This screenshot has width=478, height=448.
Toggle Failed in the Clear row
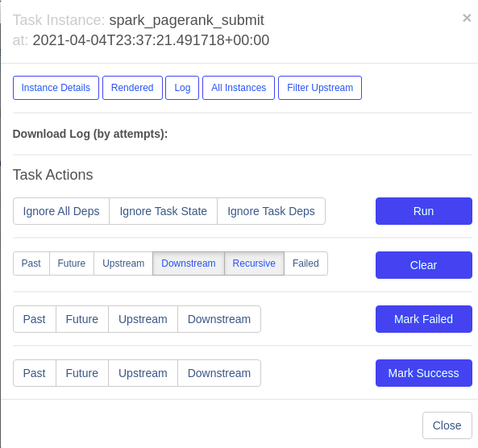pyautogui.click(x=306, y=263)
